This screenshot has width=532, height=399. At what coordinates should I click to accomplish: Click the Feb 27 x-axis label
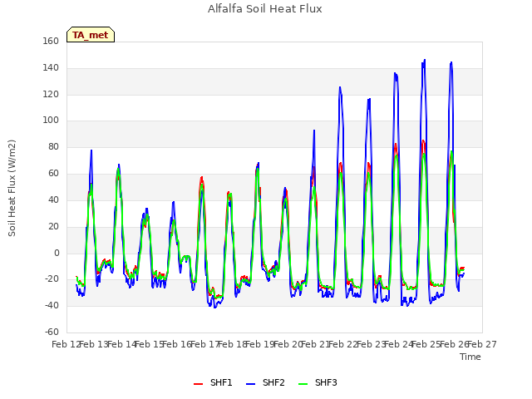click(482, 344)
